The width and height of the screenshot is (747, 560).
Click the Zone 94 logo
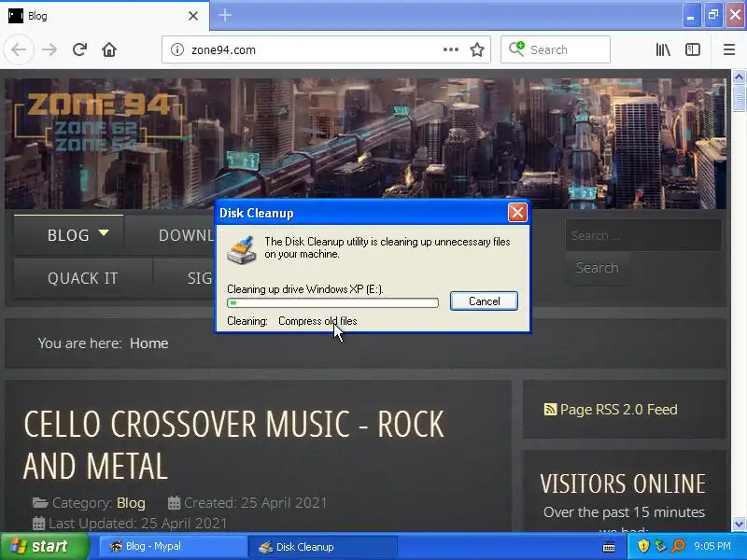click(99, 122)
